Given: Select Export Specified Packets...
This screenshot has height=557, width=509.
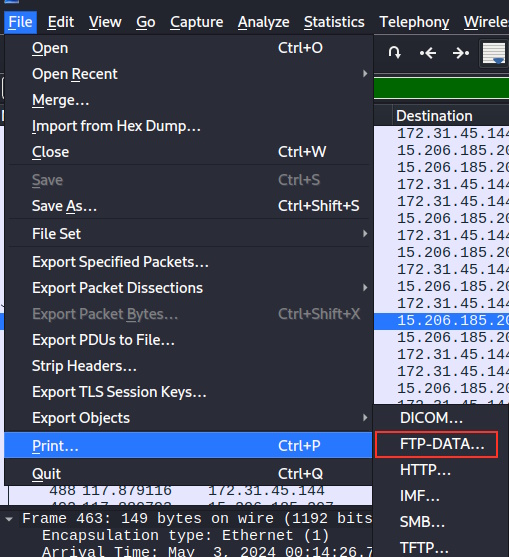Looking at the screenshot, I should point(188,262).
